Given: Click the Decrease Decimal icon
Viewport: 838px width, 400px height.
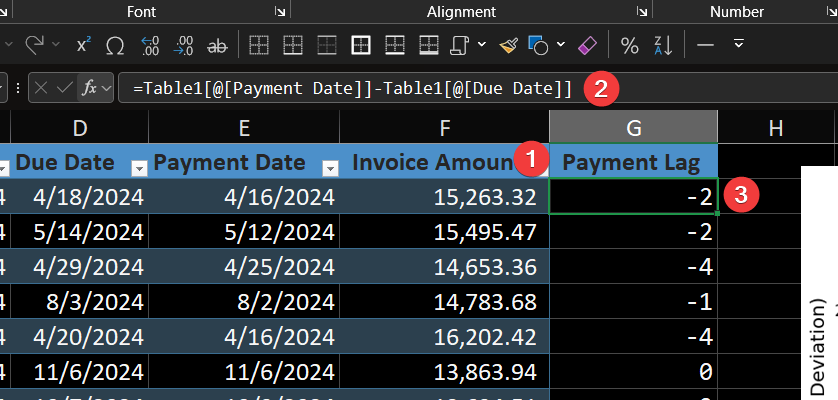Looking at the screenshot, I should tap(183, 46).
